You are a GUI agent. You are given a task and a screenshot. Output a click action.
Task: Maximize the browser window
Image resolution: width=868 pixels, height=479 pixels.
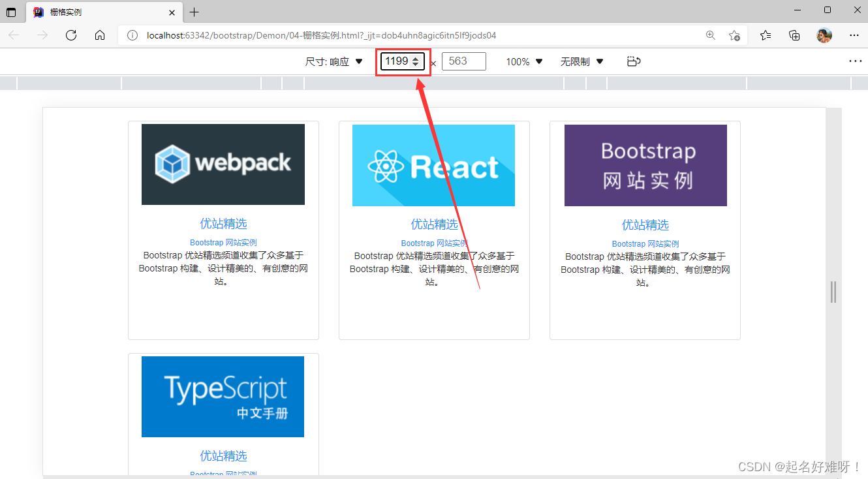coord(828,10)
